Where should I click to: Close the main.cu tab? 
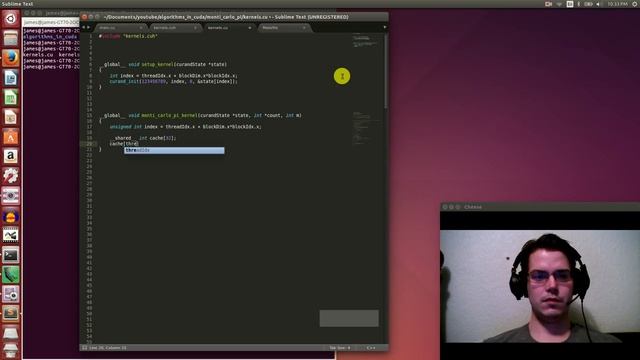[x=141, y=28]
